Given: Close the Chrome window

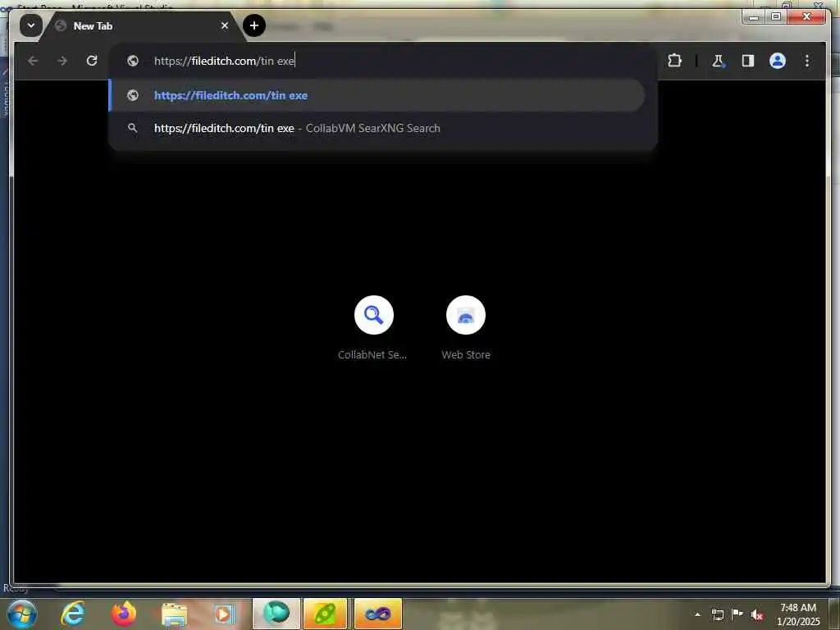Looking at the screenshot, I should point(807,17).
